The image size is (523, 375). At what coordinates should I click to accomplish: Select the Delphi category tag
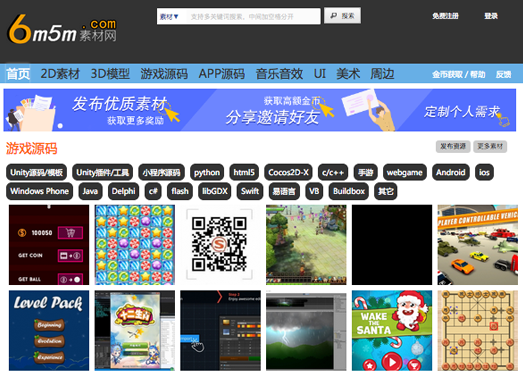click(123, 191)
